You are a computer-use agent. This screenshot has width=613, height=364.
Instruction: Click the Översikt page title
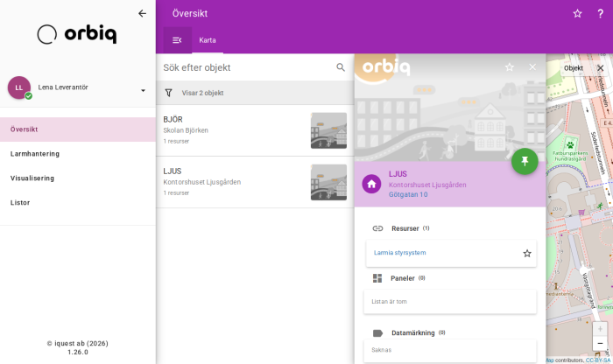click(x=190, y=14)
